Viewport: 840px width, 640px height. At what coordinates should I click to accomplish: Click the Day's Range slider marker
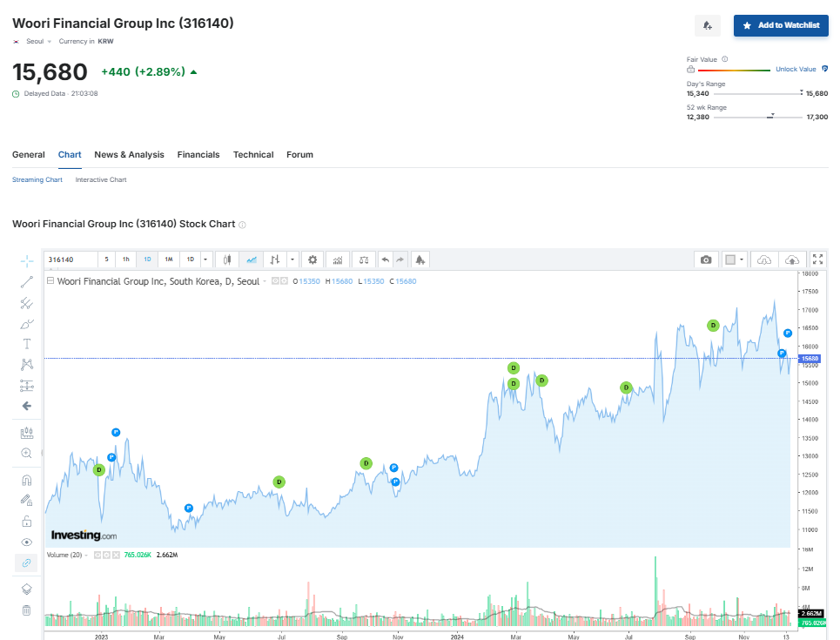(x=802, y=92)
